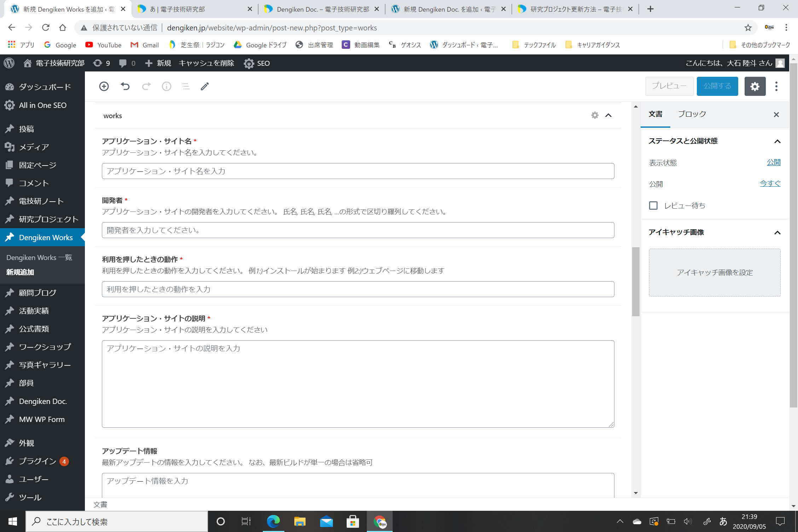Viewport: 798px width, 532px height.
Task: Open コメント menu in sidebar
Action: tap(42, 183)
